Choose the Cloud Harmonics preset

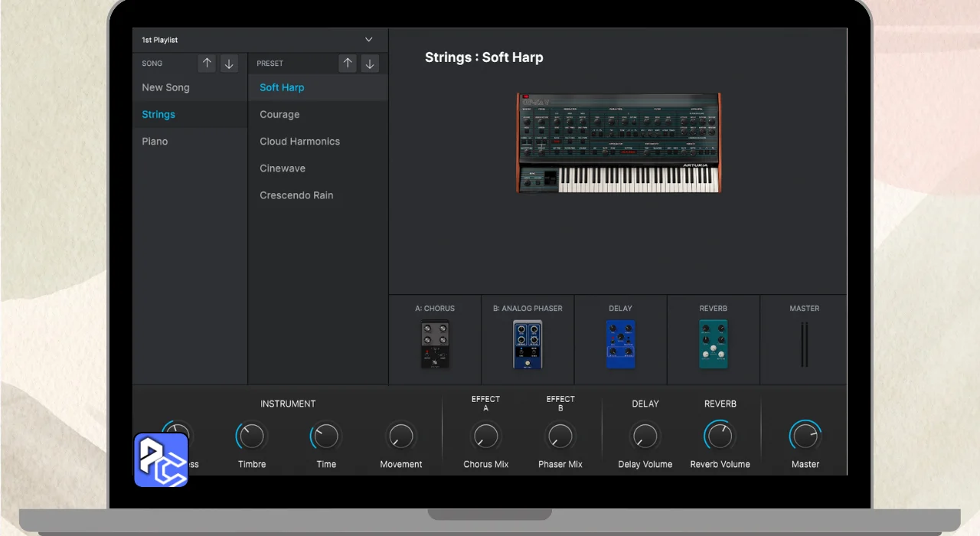pyautogui.click(x=299, y=142)
